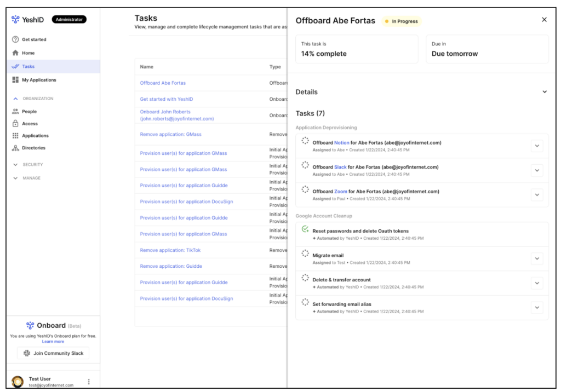This screenshot has height=392, width=561.
Task: Click the Slack link in offboard task
Action: click(340, 167)
